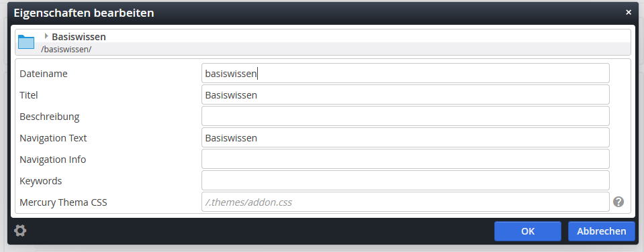Focus the Dateiname input field
Viewport: 644px width, 252px height.
click(406, 73)
